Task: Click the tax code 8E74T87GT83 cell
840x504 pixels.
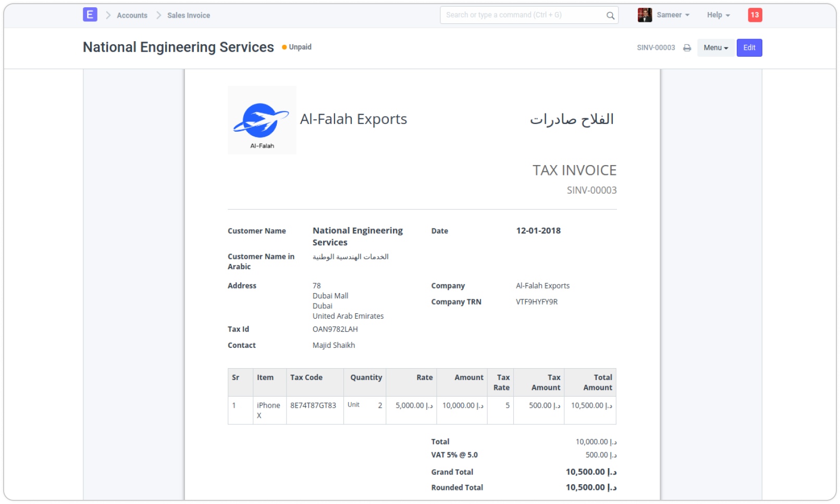Action: tap(315, 411)
